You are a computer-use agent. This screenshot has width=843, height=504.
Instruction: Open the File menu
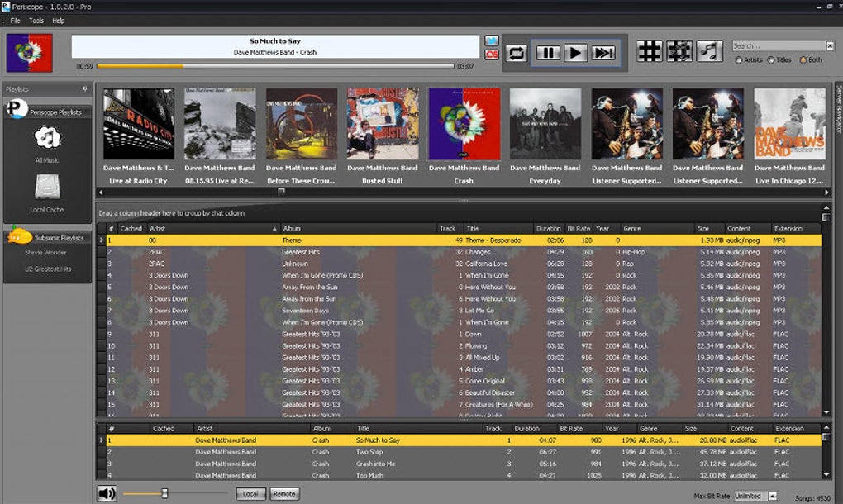point(15,21)
